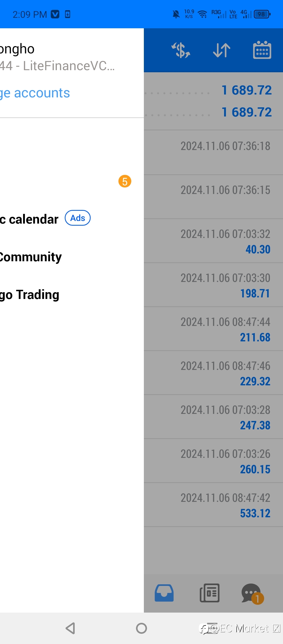Tap the Ads badge next to calendar
The image size is (283, 644).
coord(78,218)
